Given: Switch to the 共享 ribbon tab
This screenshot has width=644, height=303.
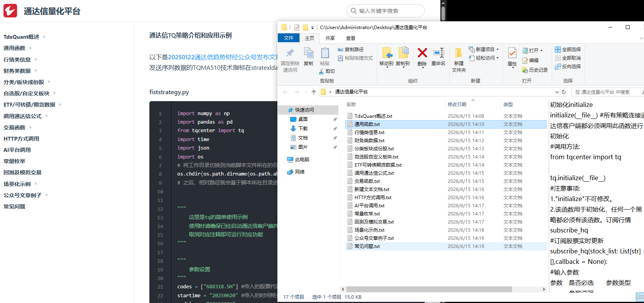Looking at the screenshot, I should coord(330,38).
